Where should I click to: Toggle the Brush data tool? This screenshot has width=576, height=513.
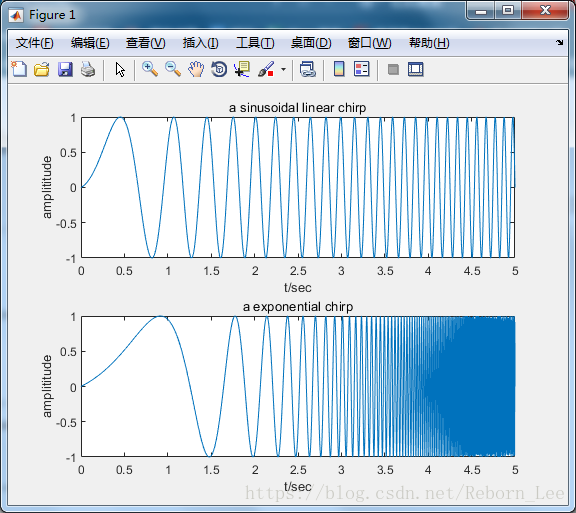(x=266, y=69)
